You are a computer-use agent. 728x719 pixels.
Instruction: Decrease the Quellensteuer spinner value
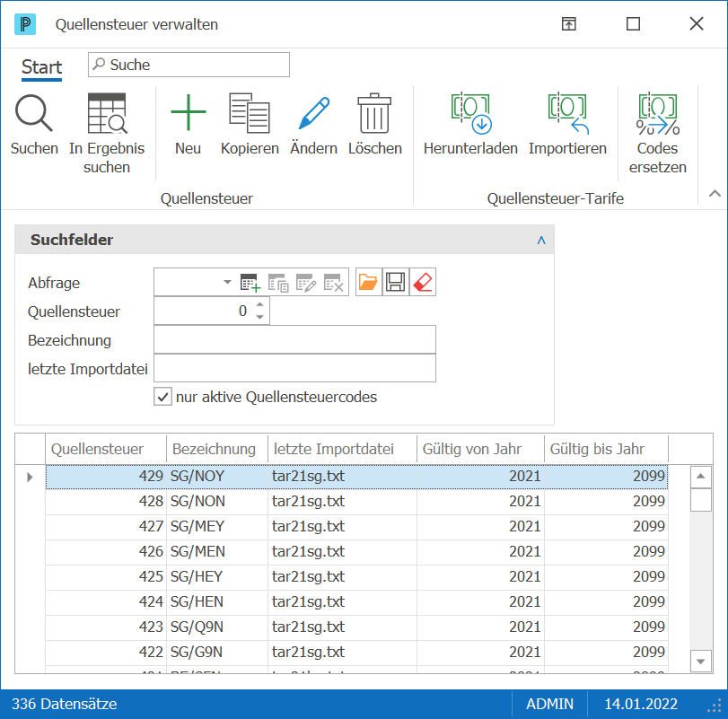coord(260,317)
